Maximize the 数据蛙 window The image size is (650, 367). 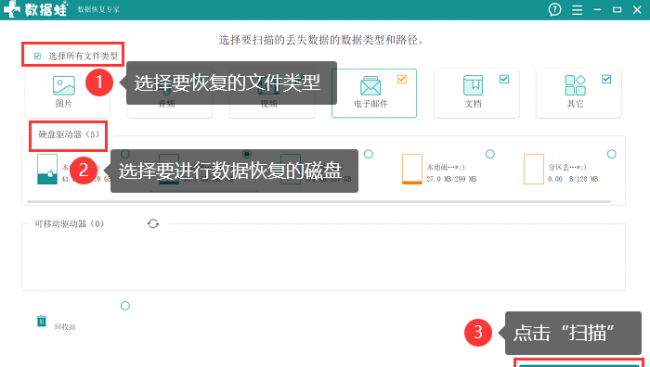[x=617, y=9]
